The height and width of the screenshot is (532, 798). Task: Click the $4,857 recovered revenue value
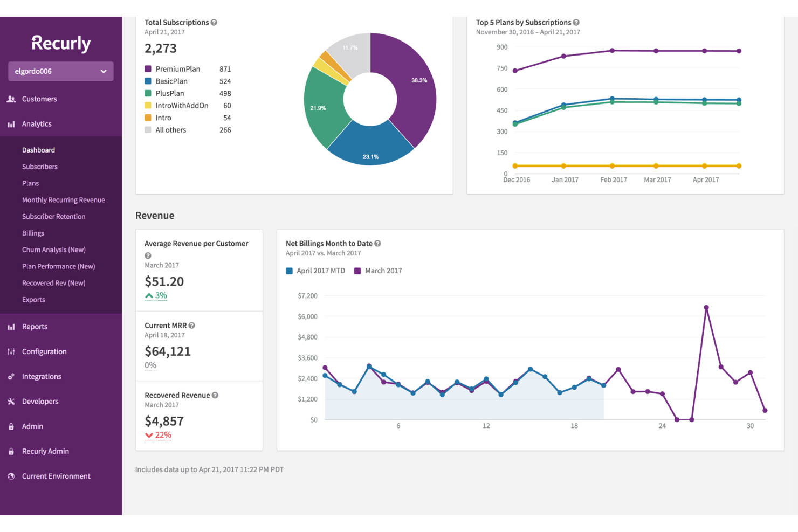pos(164,421)
